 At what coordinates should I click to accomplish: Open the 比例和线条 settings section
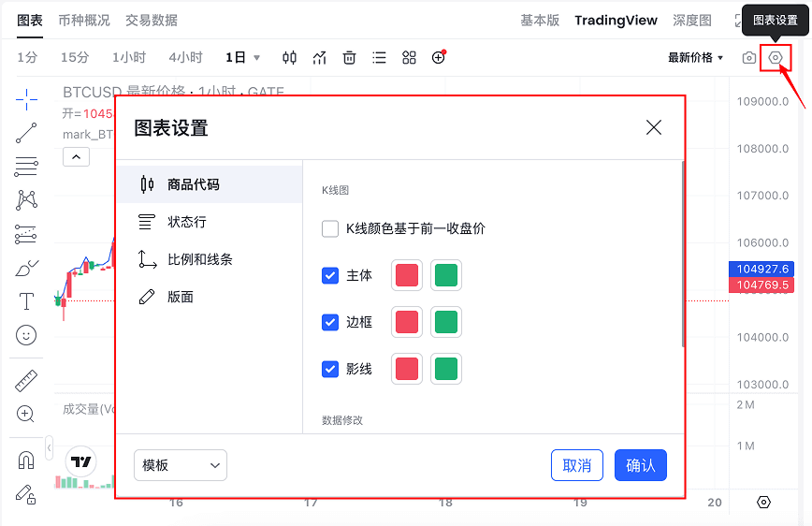click(199, 259)
